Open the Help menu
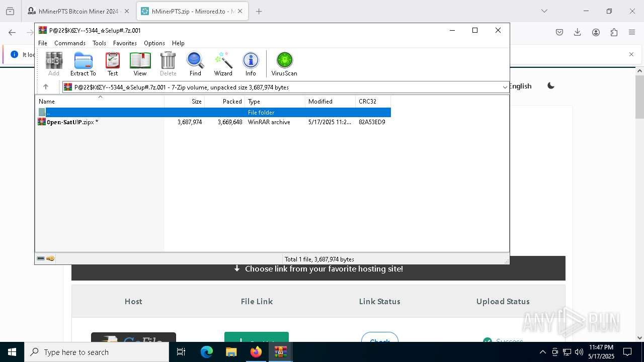The width and height of the screenshot is (644, 362). click(178, 43)
